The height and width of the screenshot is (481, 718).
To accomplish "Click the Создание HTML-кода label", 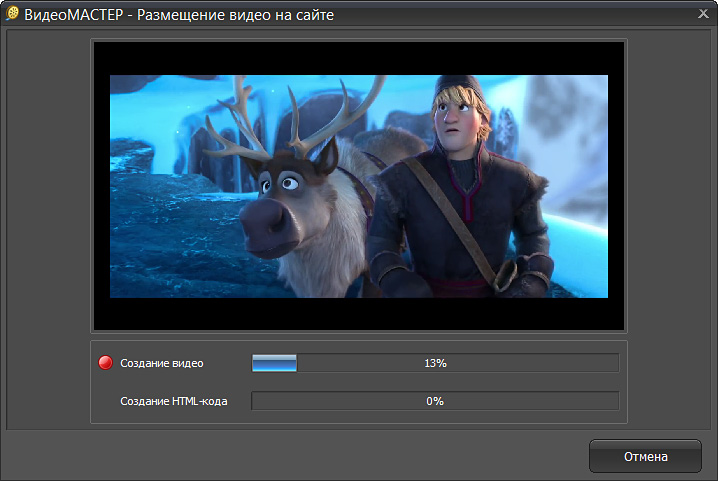I will tap(174, 401).
